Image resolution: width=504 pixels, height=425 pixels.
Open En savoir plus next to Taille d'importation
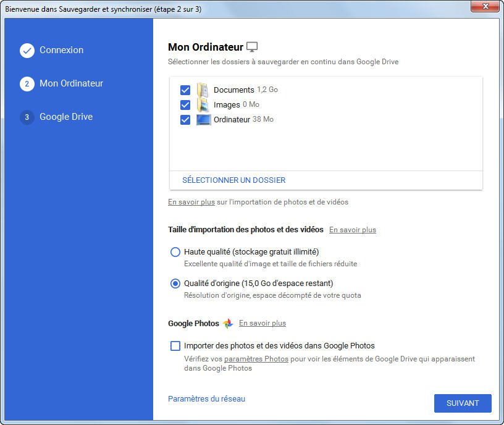pyautogui.click(x=353, y=230)
